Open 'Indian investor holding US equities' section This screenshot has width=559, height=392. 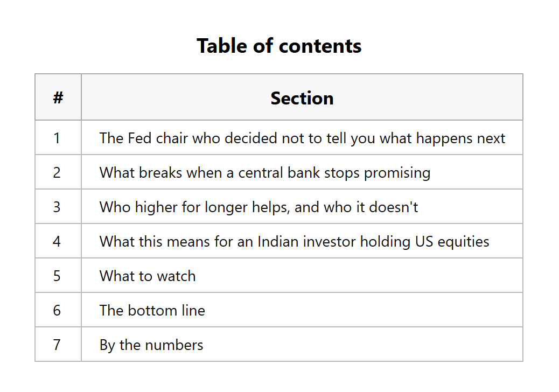tap(294, 242)
